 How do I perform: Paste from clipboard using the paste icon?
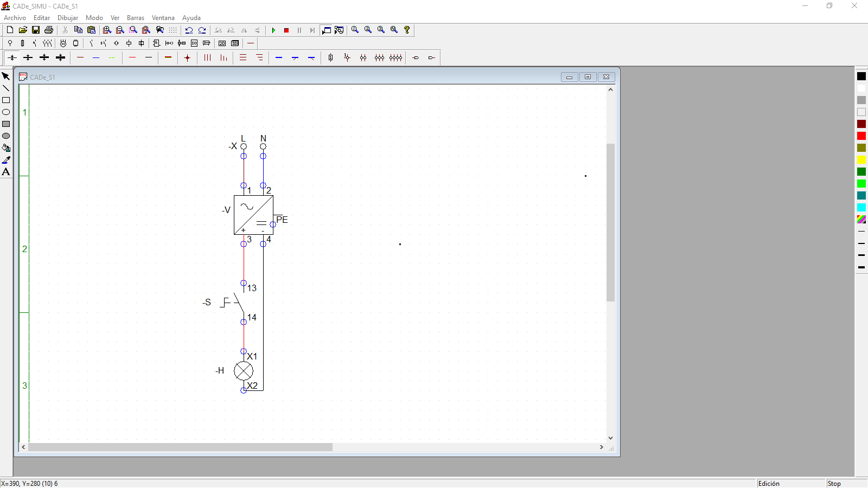point(91,30)
